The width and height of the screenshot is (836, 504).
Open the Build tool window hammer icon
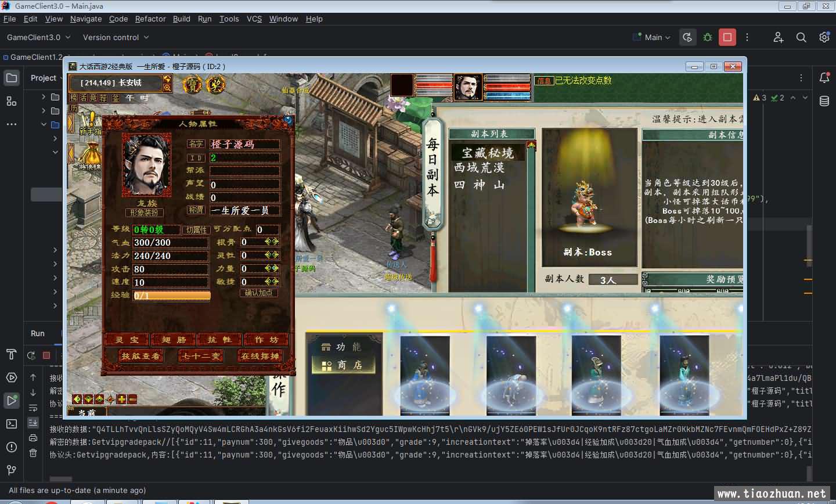pos(12,354)
